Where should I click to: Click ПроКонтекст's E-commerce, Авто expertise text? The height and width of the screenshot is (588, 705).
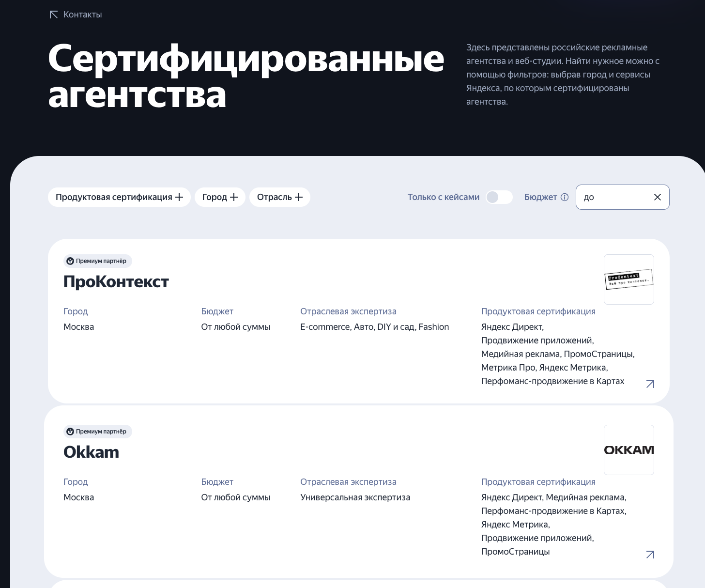pyautogui.click(x=375, y=327)
